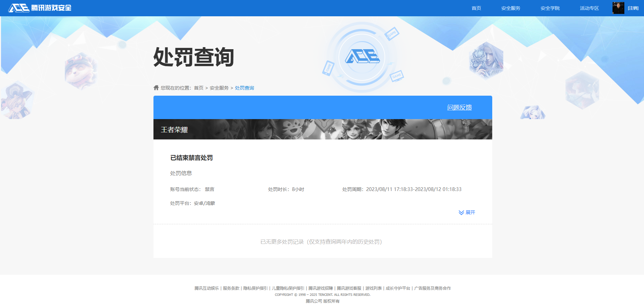Open 成长守护平台 footer link
644x305 pixels.
398,288
